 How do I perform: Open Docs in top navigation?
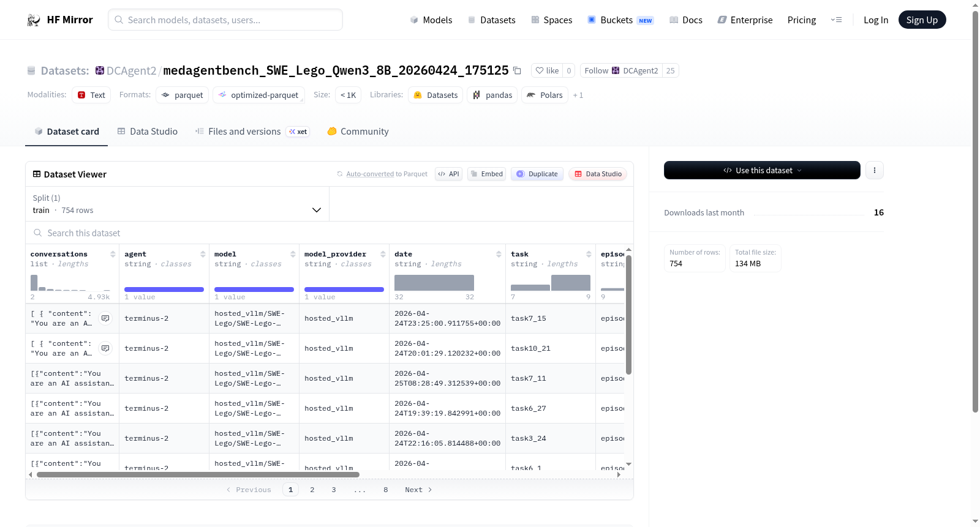686,20
